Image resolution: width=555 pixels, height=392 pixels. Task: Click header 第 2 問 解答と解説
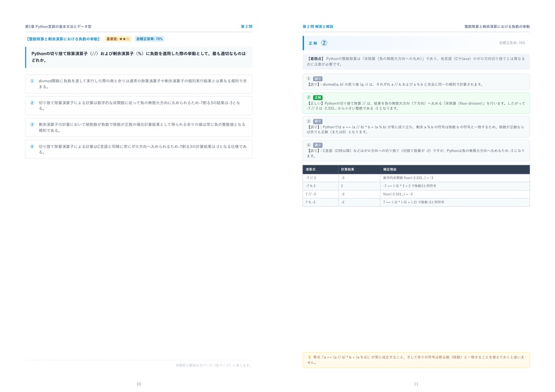318,27
